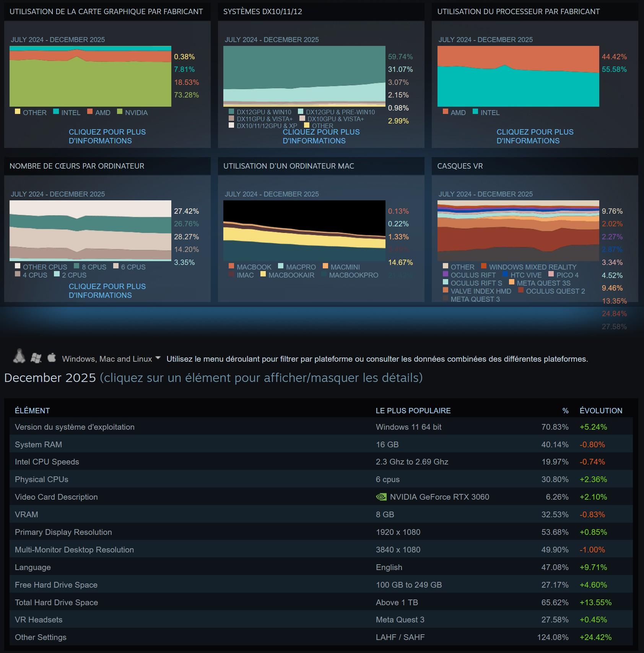Image resolution: width=644 pixels, height=653 pixels.
Task: Click the OCULUS RIFT legend marker
Action: (x=445, y=275)
